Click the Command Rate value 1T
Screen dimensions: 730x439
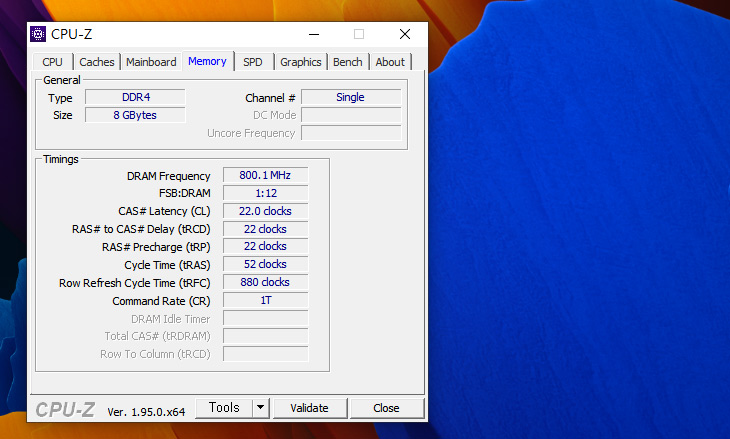click(x=265, y=300)
